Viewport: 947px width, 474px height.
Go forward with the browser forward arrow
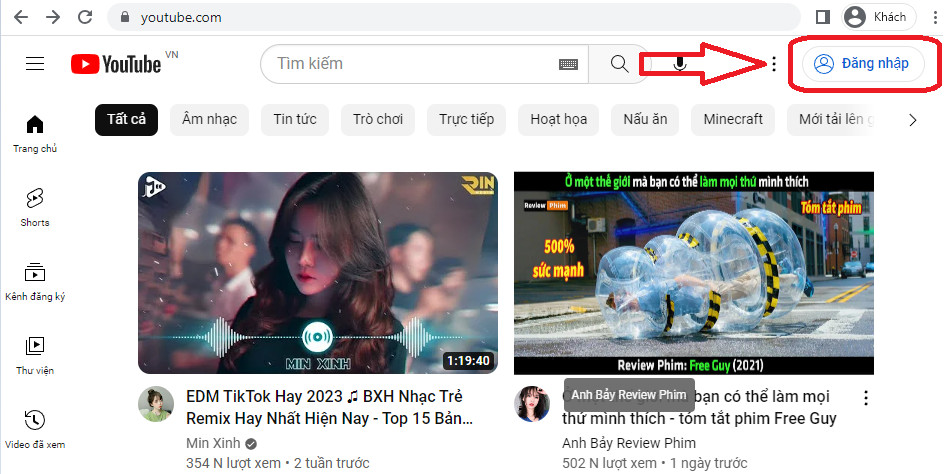tap(53, 17)
